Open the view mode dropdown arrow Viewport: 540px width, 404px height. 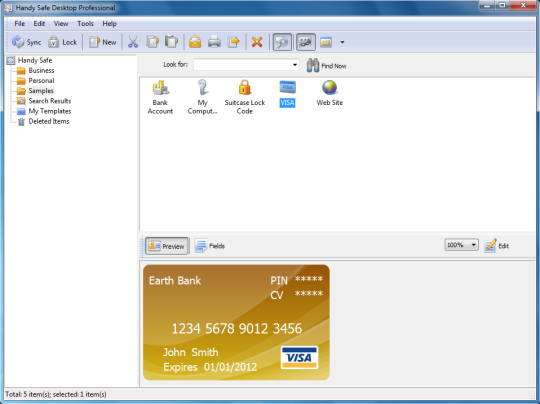pyautogui.click(x=342, y=42)
